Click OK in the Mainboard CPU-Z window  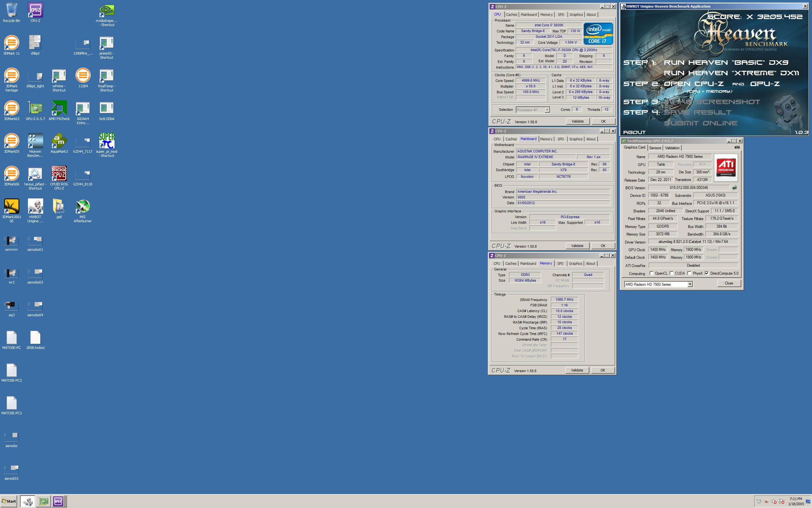603,246
